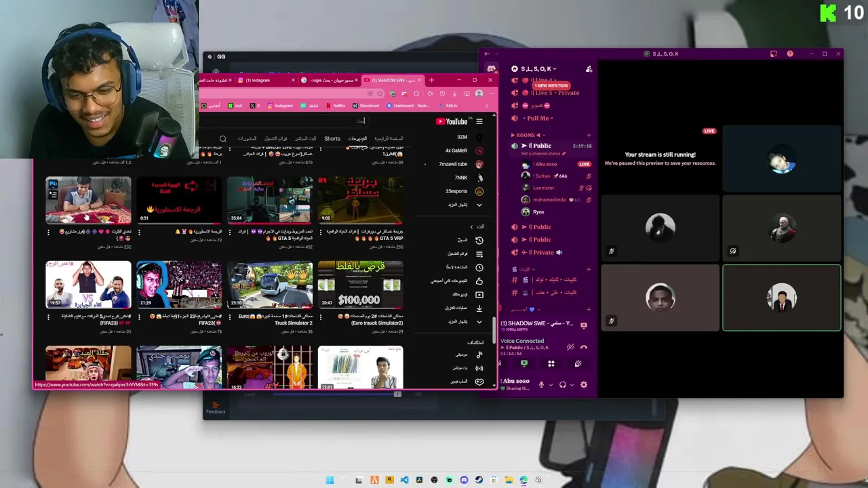
Task: Open S.L.S.O.K server dropdown
Action: (x=539, y=69)
